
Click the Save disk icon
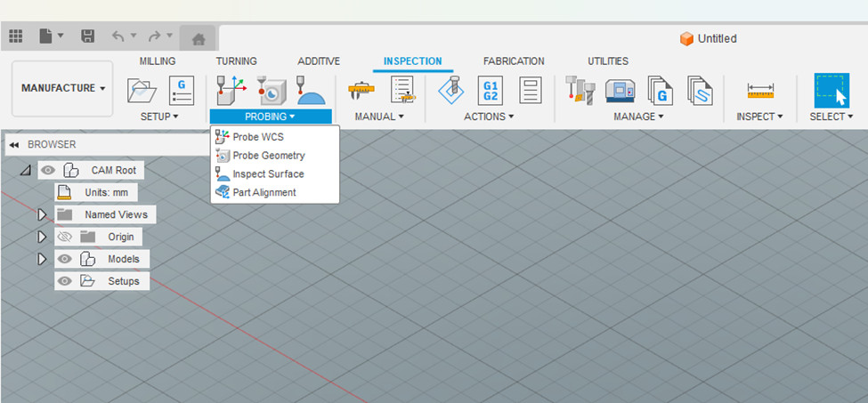pos(87,36)
